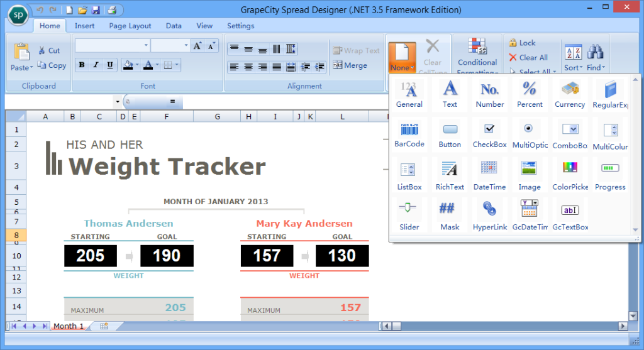Choose the Slider cell type
The width and height of the screenshot is (644, 350).
pyautogui.click(x=409, y=216)
